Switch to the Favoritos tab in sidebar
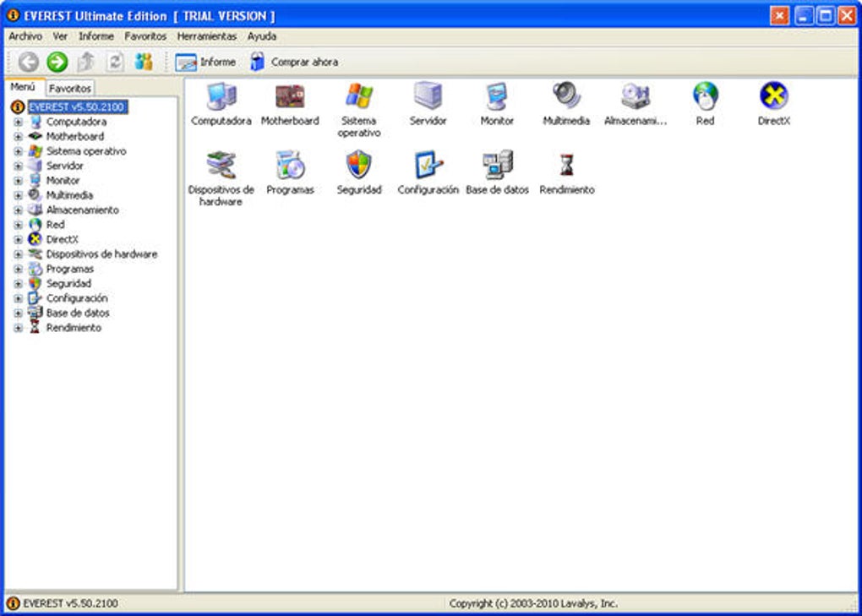 (x=70, y=88)
